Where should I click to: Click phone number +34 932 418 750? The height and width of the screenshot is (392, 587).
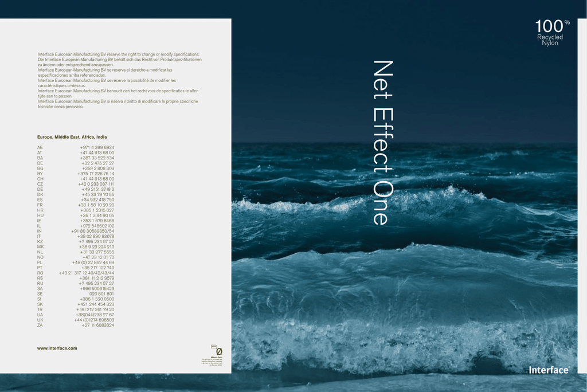97,200
